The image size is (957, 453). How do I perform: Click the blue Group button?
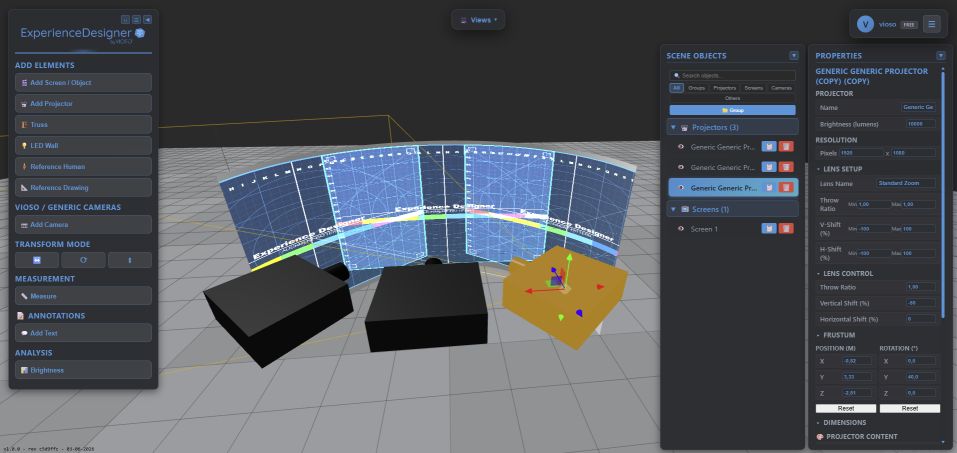732,111
